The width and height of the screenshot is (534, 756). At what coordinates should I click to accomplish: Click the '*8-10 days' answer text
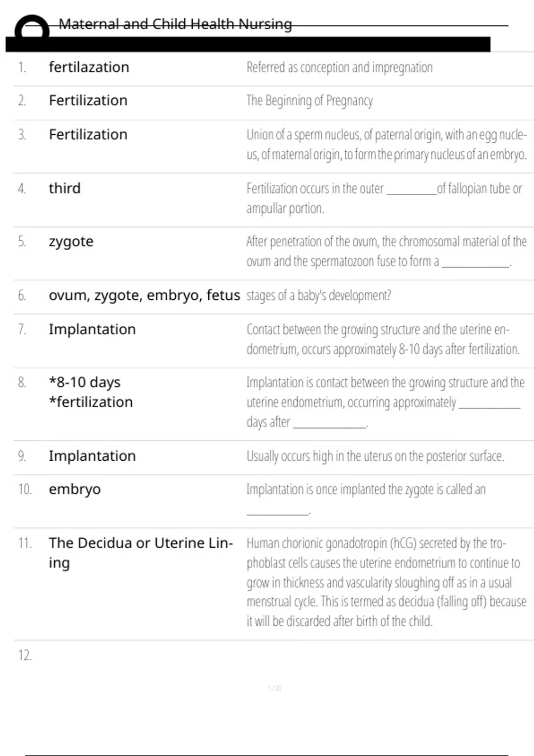[85, 382]
